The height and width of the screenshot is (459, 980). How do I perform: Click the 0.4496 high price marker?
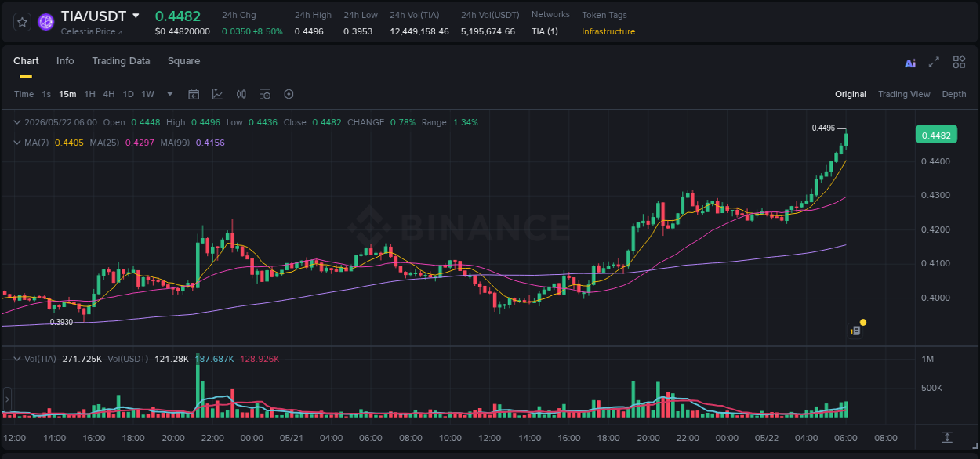coord(823,128)
